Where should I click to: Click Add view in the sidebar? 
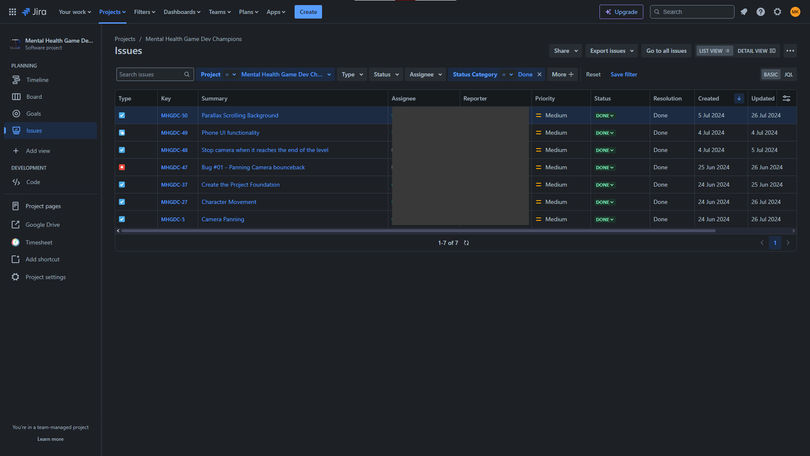51,151
